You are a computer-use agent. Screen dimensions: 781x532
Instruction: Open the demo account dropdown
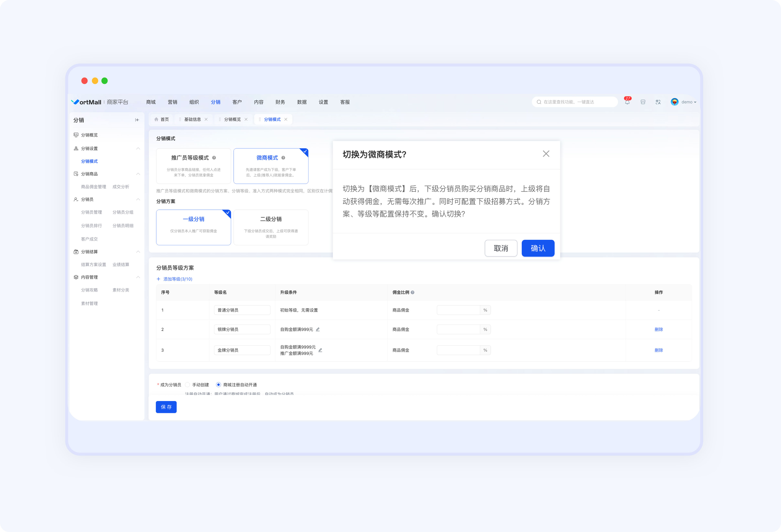[689, 102]
